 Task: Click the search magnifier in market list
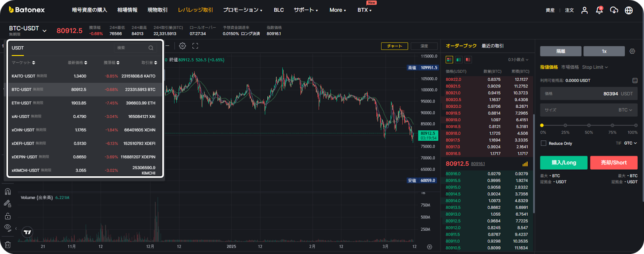pyautogui.click(x=151, y=48)
